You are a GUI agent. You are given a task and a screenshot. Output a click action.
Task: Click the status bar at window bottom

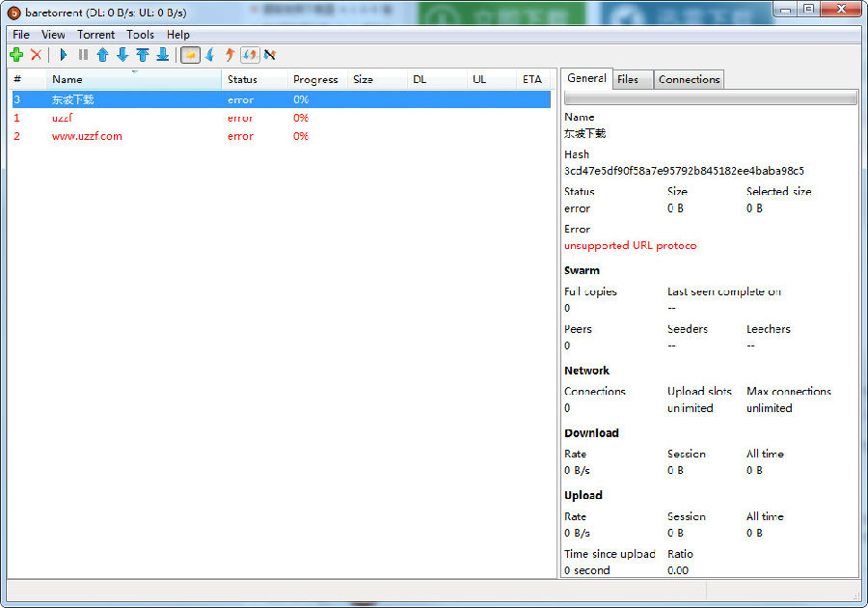click(432, 591)
